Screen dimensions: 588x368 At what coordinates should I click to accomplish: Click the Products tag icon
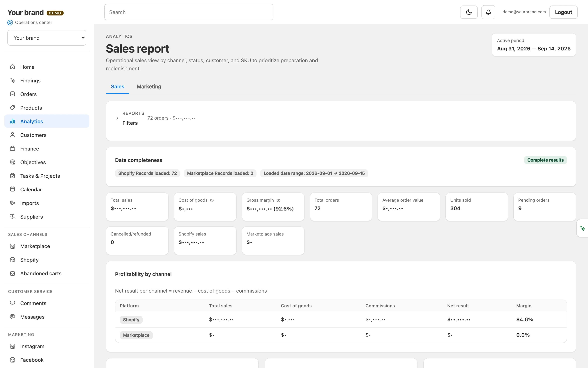pos(12,108)
